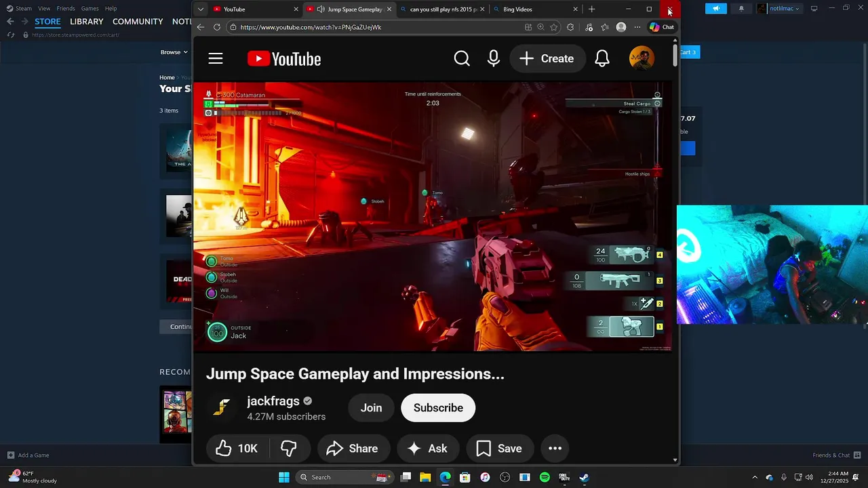
Task: Open Spotify from the taskbar
Action: pyautogui.click(x=545, y=477)
